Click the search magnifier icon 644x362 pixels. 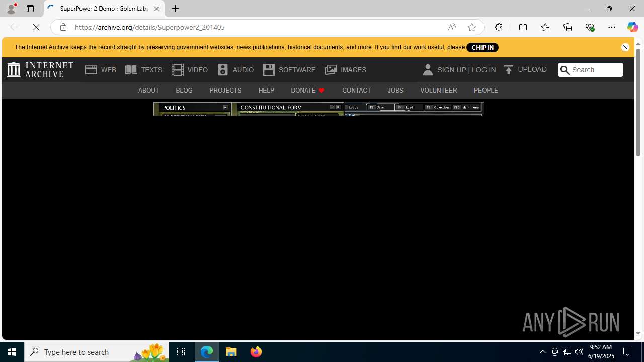tap(565, 70)
